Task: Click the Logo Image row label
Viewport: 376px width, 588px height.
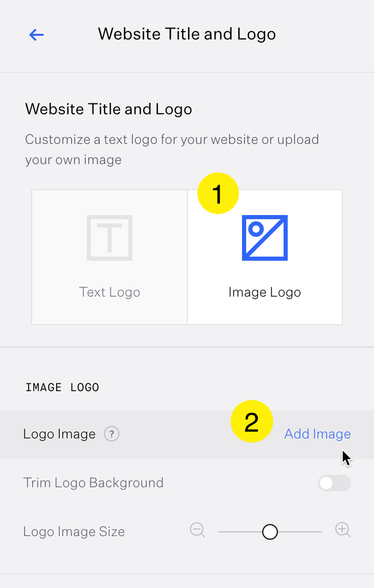Action: pos(59,434)
